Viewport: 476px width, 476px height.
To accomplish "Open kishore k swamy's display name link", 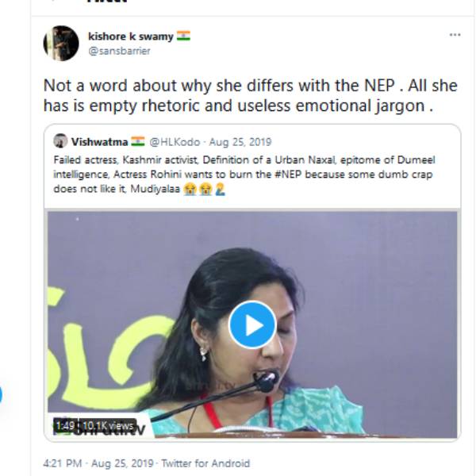I will [x=130, y=36].
